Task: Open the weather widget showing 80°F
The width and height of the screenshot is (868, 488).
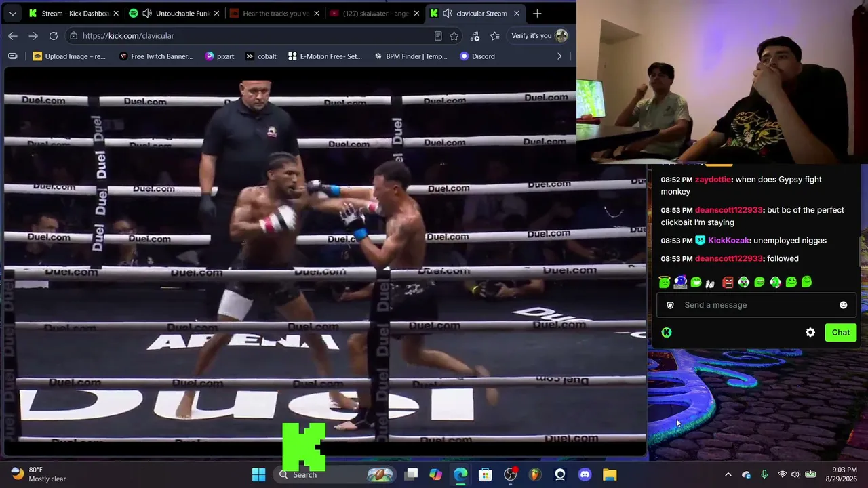Action: (39, 474)
